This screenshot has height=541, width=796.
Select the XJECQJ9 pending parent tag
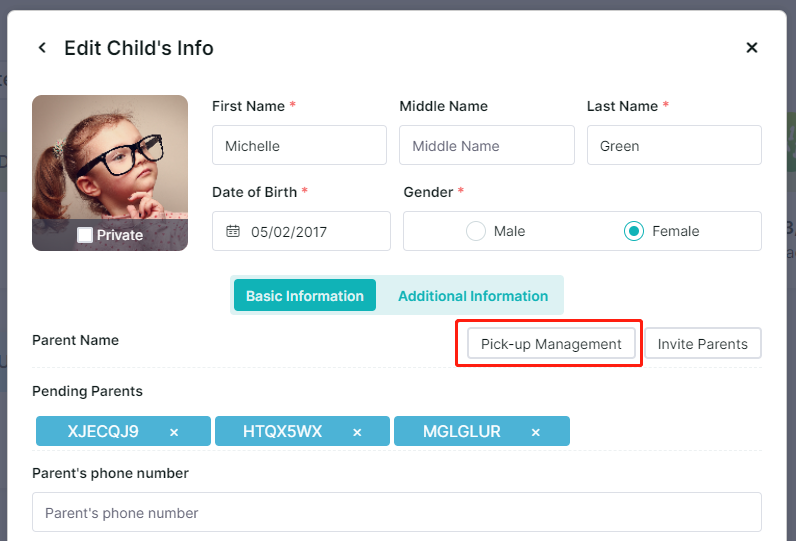click(103, 431)
